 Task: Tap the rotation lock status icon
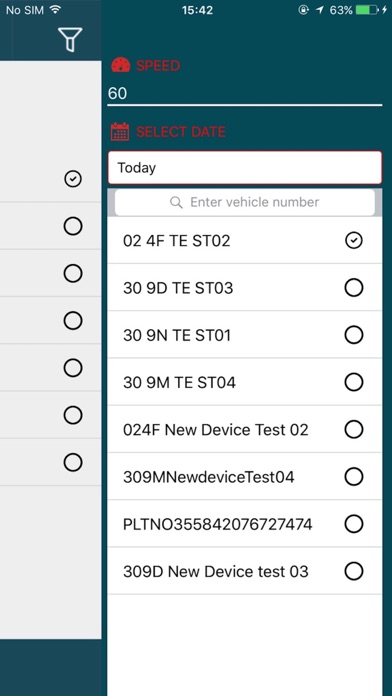click(303, 10)
